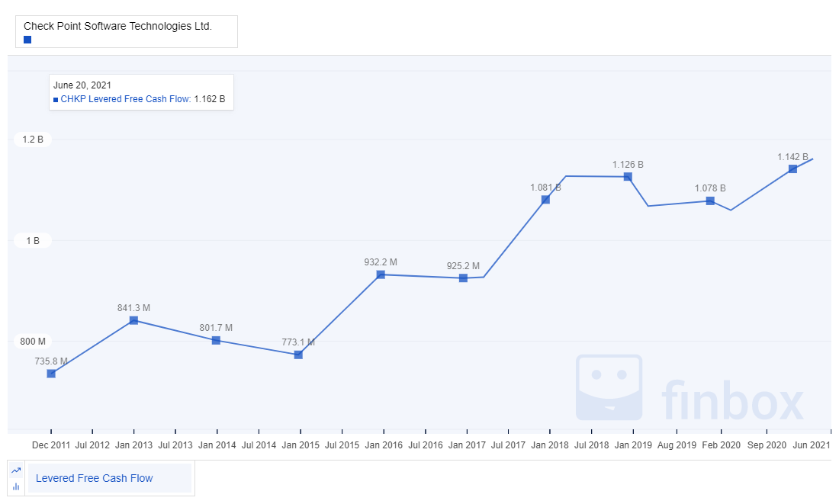Click the Jul 2017 x-axis label
839x504 pixels.
point(508,445)
